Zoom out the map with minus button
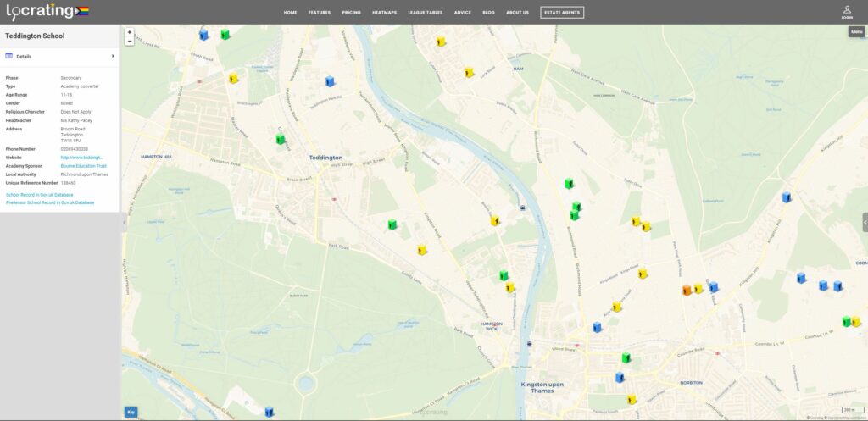868x421 pixels. [x=130, y=41]
